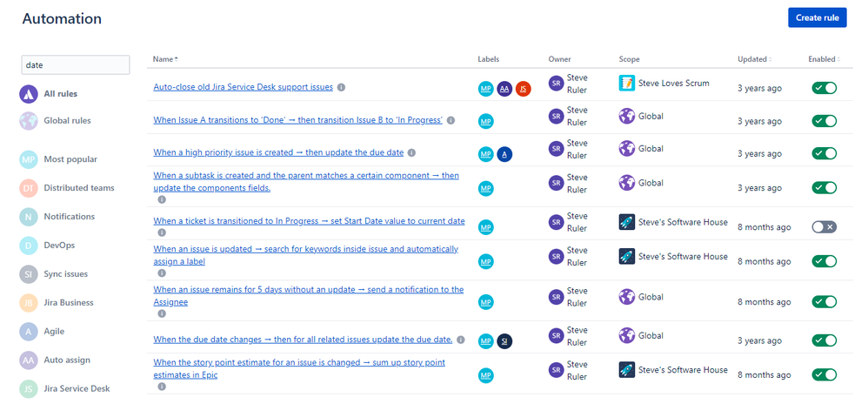The image size is (868, 404).
Task: Sort rules by Name column header
Action: tap(165, 58)
